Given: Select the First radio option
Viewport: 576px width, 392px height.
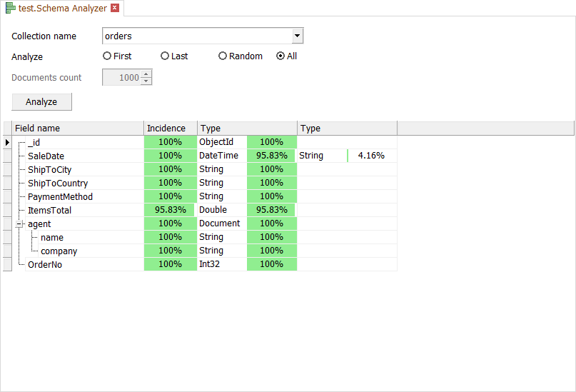Looking at the screenshot, I should click(x=107, y=56).
